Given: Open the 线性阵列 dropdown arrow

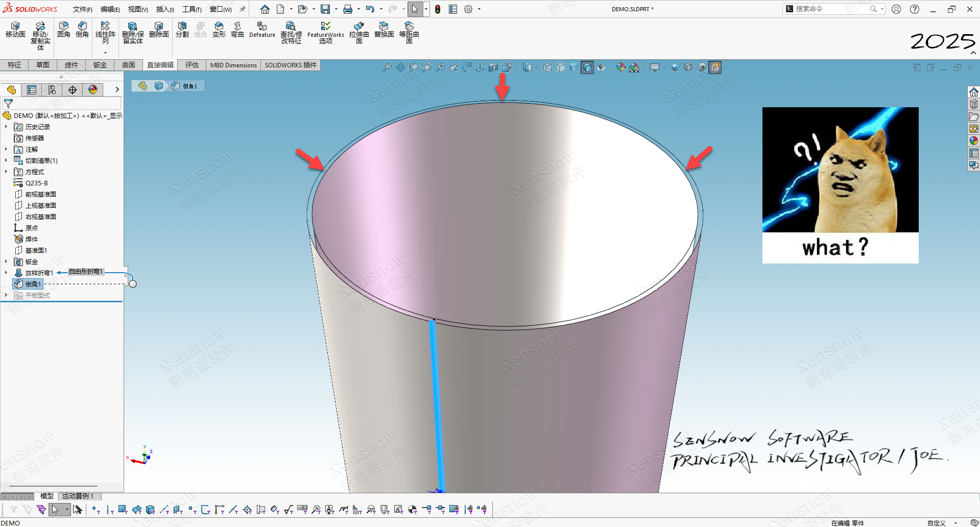Looking at the screenshot, I should (x=105, y=53).
